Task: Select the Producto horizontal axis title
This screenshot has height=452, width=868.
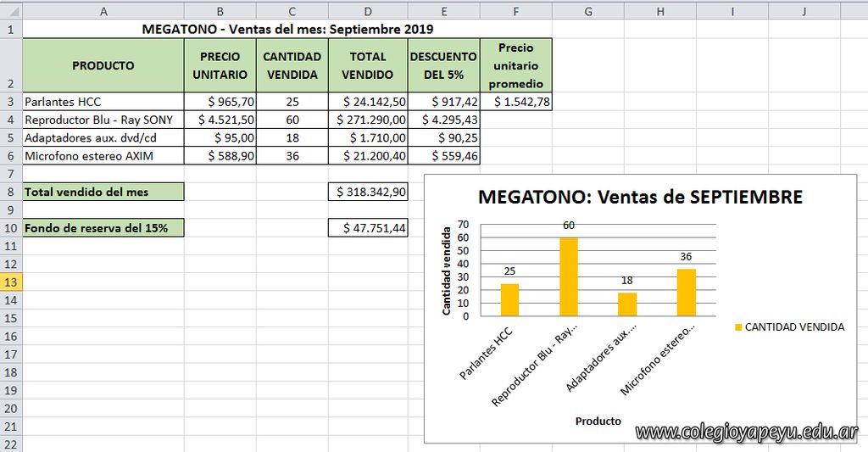Action: (598, 421)
